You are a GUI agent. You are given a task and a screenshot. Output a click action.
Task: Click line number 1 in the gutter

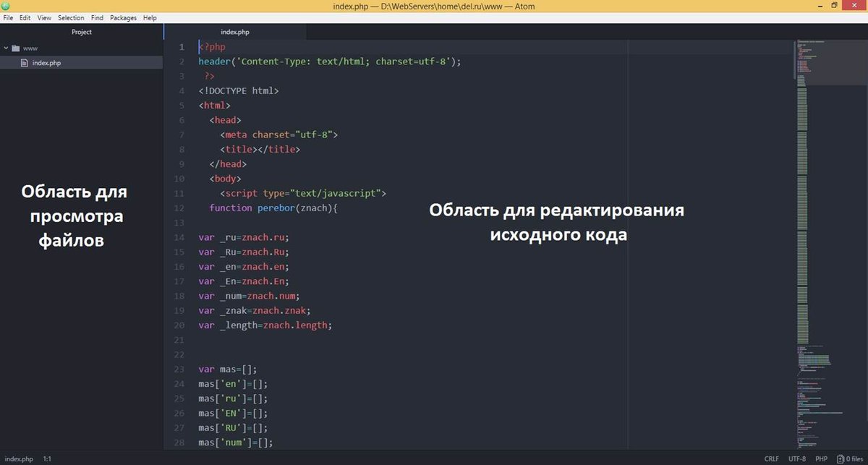tap(182, 47)
